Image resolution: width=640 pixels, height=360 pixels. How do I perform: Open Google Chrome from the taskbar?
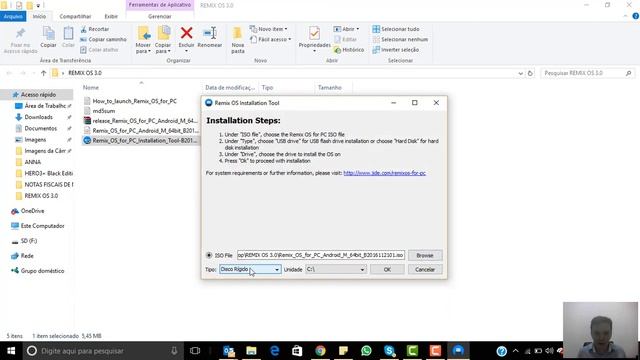tap(320, 351)
